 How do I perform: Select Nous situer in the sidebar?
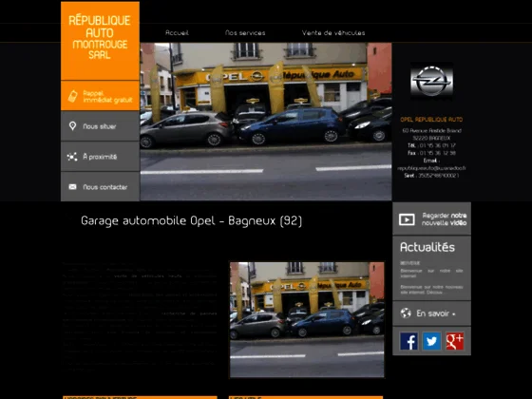tap(100, 126)
